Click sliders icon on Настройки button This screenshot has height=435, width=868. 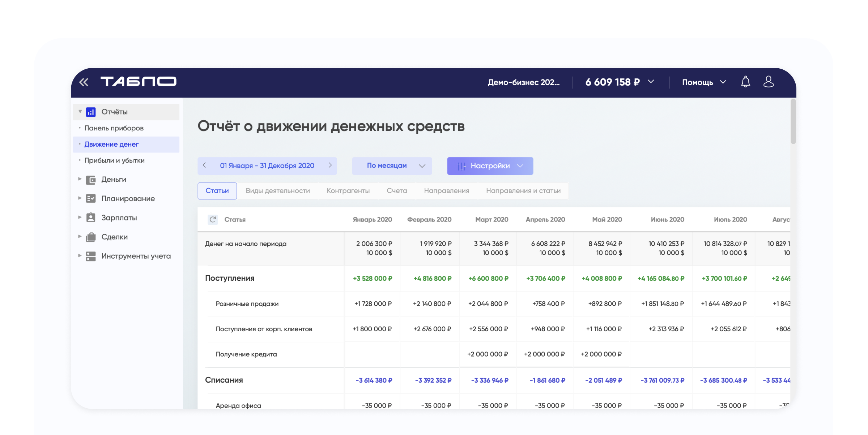click(461, 166)
